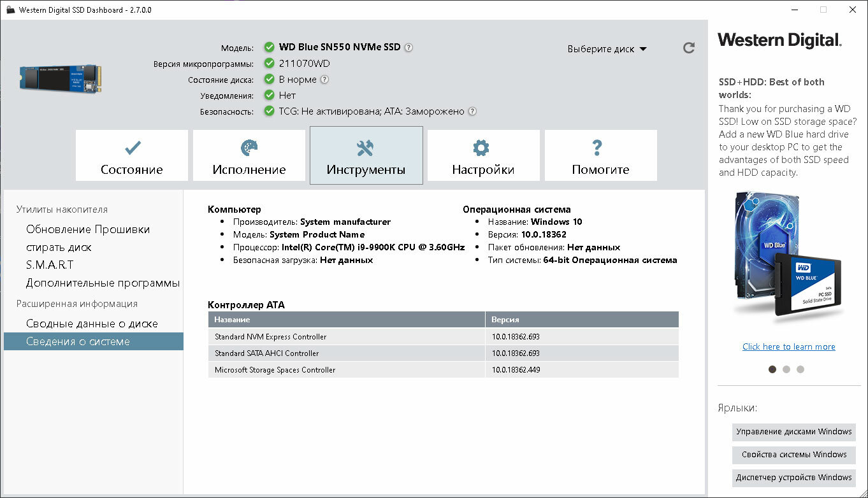
Task: Open 'Сводные данные о диске'
Action: point(92,324)
